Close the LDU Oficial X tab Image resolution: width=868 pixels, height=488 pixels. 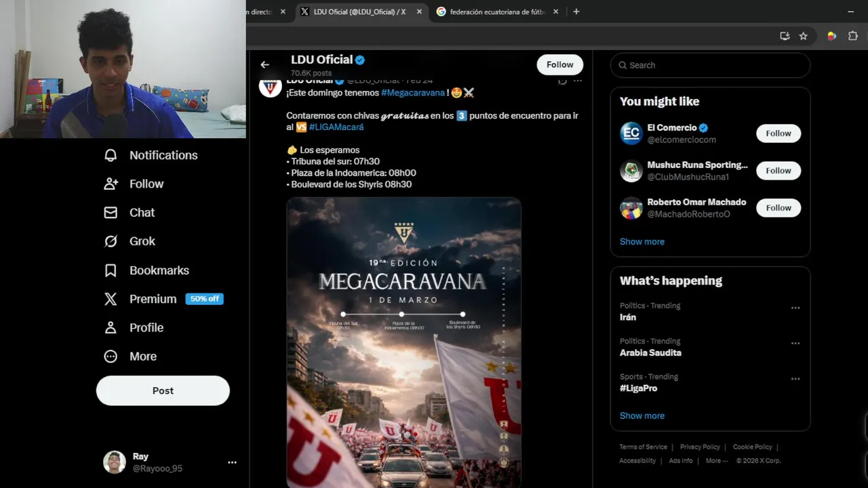(419, 12)
